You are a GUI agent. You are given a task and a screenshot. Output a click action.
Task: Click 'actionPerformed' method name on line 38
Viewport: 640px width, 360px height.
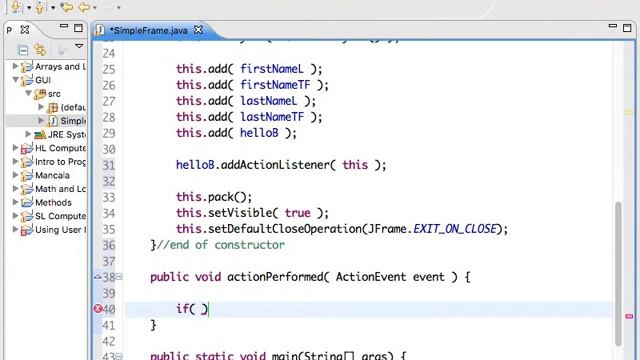pos(275,277)
